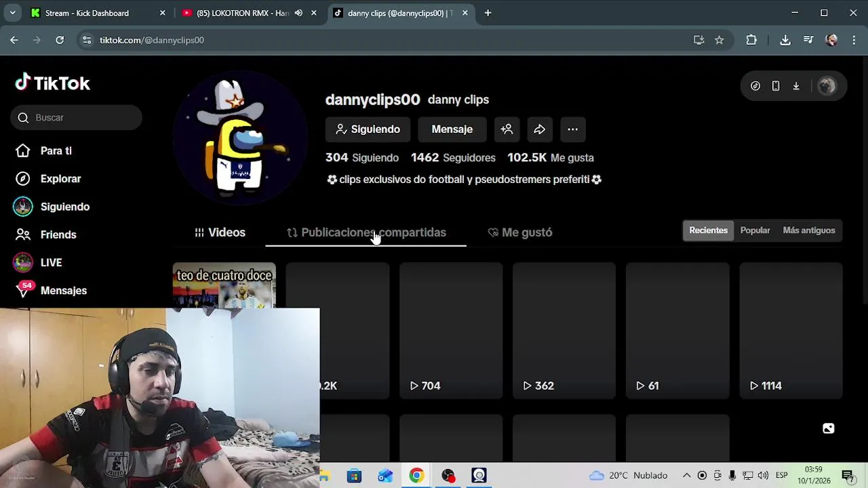Click the phone app icon in top pill

click(x=776, y=86)
